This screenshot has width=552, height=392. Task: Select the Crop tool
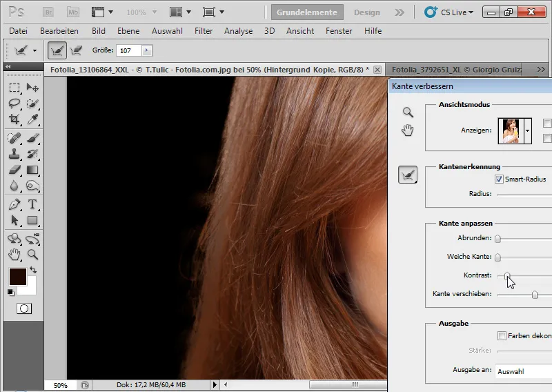click(x=14, y=119)
